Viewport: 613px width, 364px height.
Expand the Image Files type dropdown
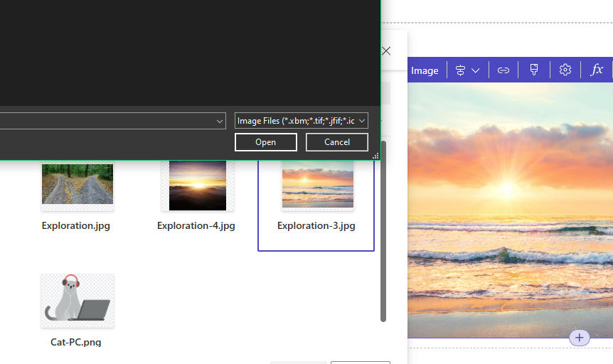[x=362, y=121]
